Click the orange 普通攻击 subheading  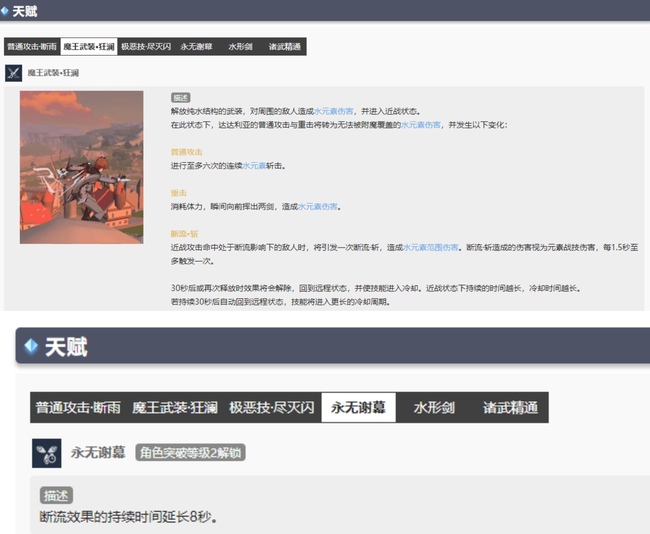(187, 152)
